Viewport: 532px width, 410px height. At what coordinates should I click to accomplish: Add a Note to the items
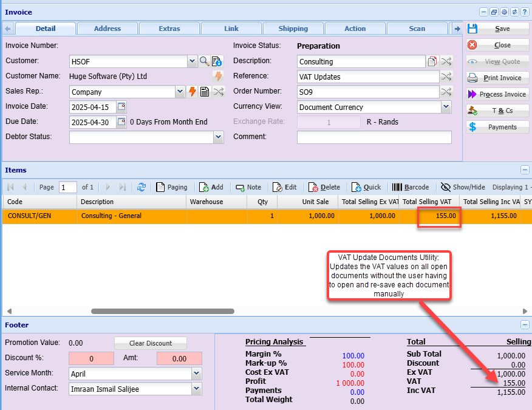tap(248, 188)
